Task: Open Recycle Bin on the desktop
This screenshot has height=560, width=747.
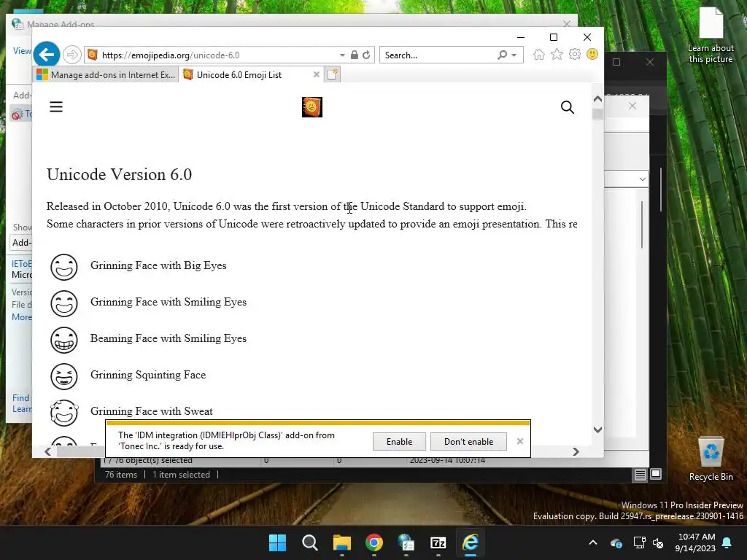Action: 711,459
